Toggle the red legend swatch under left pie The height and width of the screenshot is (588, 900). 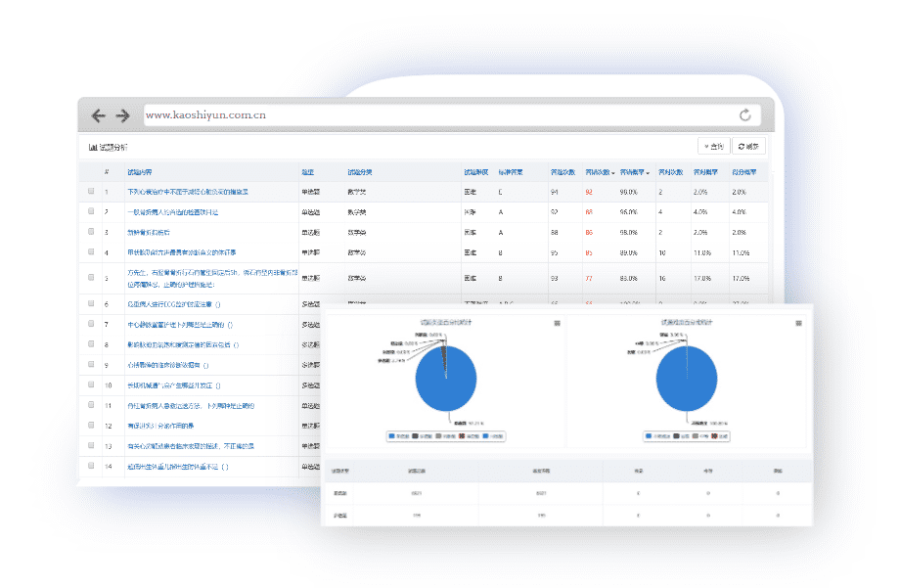(462, 436)
